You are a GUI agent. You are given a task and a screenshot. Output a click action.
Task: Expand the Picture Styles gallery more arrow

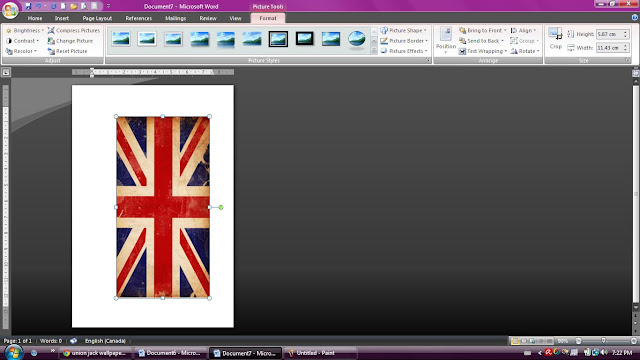point(374,50)
